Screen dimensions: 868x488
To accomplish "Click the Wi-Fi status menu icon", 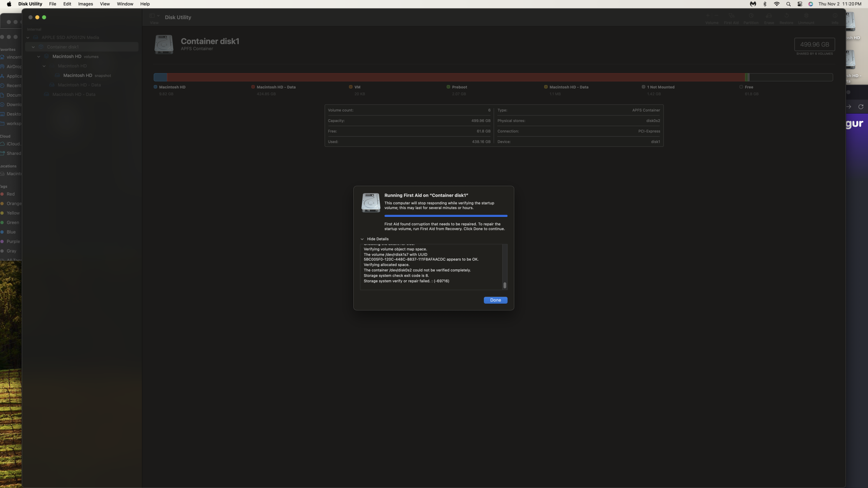I will pyautogui.click(x=776, y=4).
